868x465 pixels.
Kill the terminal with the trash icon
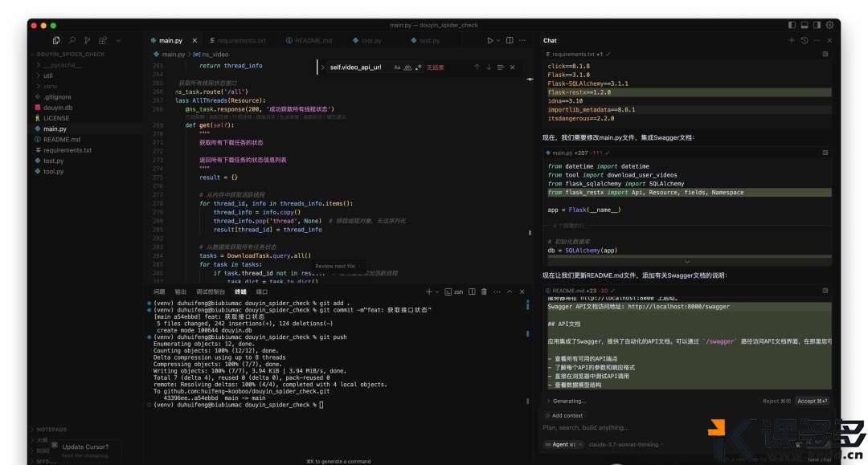485,292
